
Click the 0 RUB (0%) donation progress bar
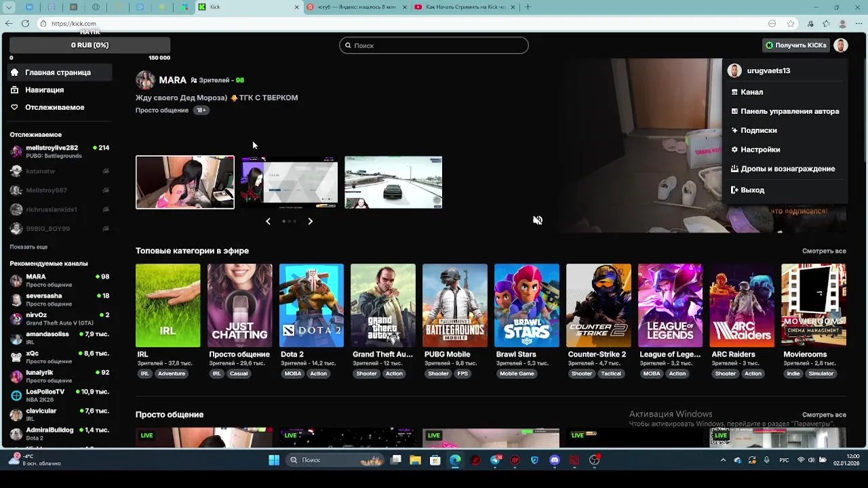tap(90, 45)
